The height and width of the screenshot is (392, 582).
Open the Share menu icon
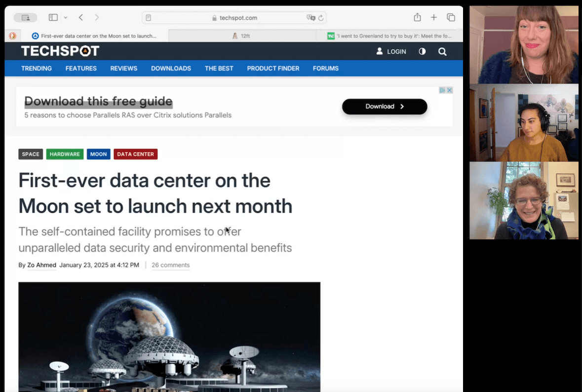tap(417, 17)
